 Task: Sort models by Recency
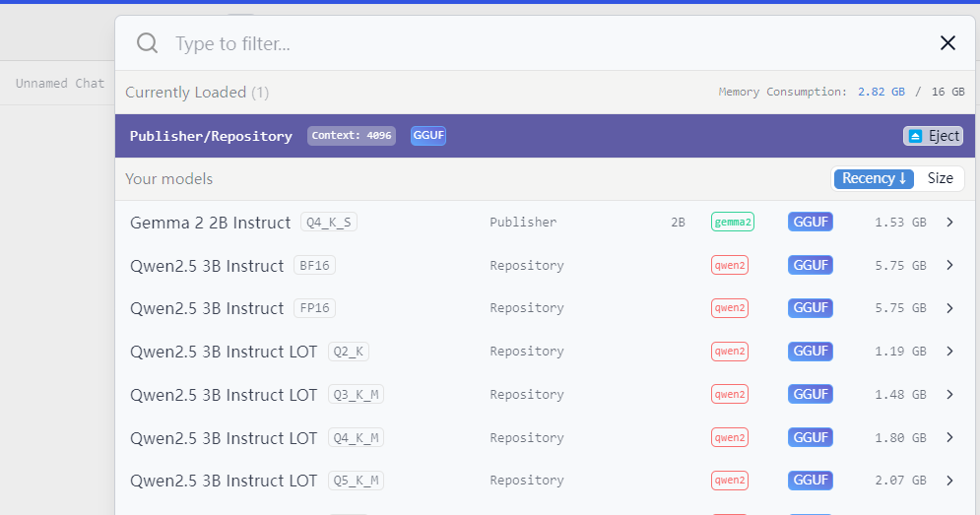point(874,178)
